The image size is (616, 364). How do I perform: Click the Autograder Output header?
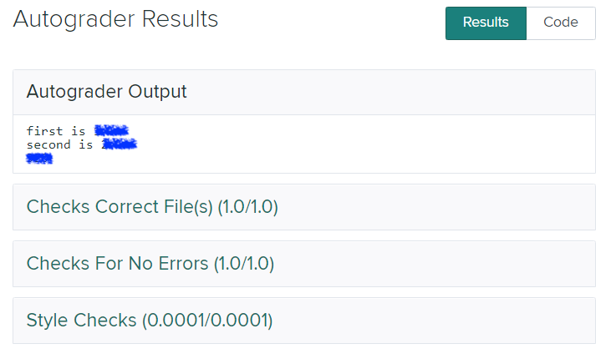(x=107, y=92)
